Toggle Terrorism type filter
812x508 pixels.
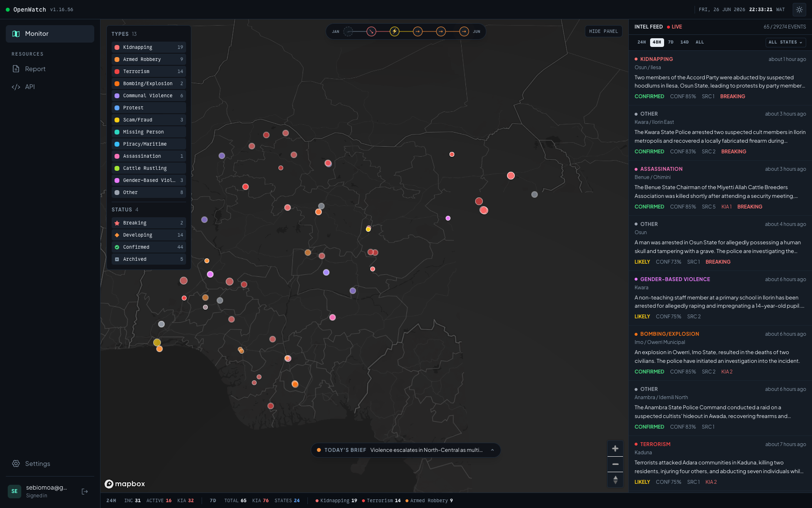[x=149, y=72]
